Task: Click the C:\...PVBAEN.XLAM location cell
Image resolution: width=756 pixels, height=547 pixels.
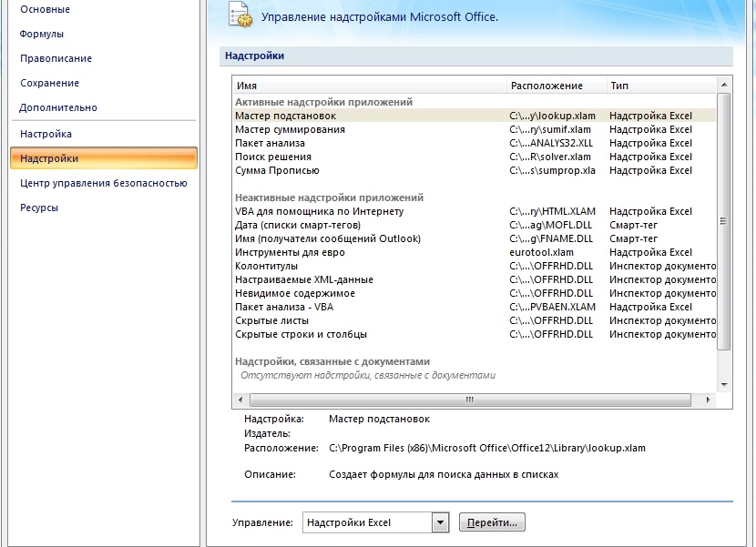Action: click(x=552, y=307)
